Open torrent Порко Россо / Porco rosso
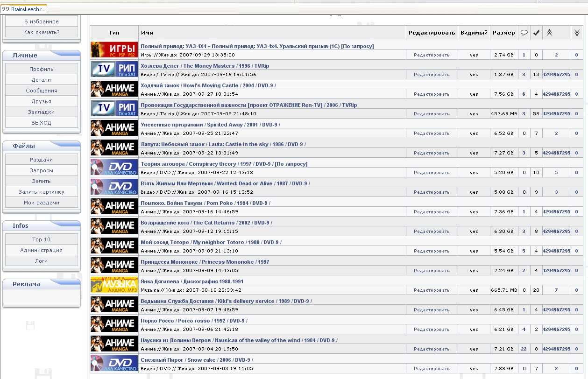588x379 pixels. pos(193,321)
